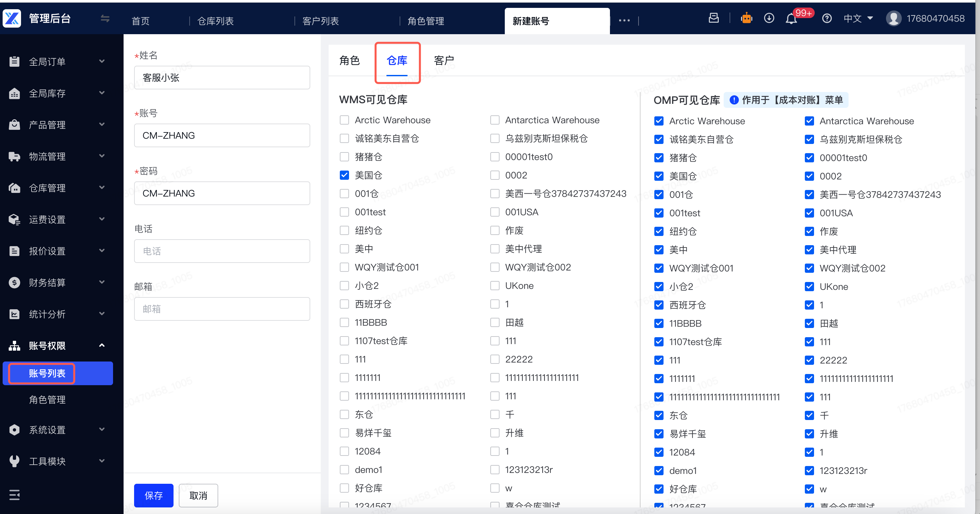Click collapse menu icon at sidebar bottom
The image size is (980, 514).
14,495
